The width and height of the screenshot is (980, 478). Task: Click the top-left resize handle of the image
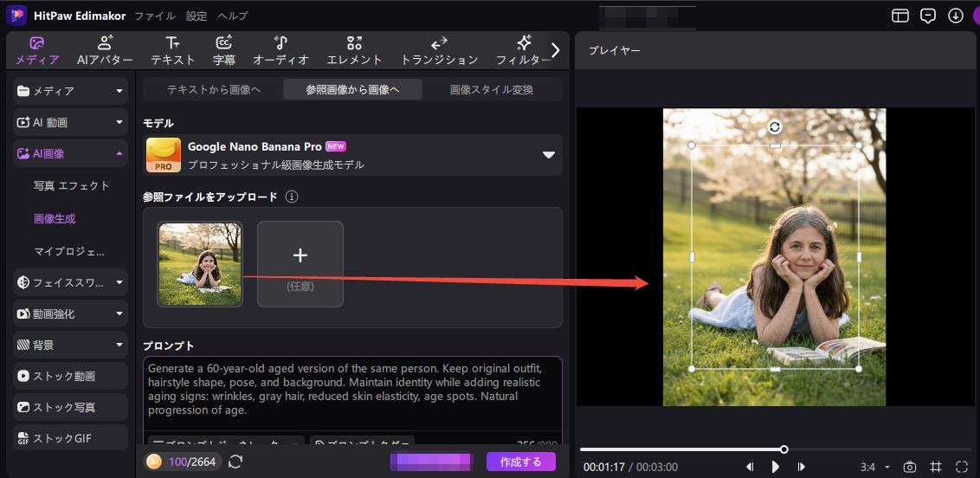(692, 145)
